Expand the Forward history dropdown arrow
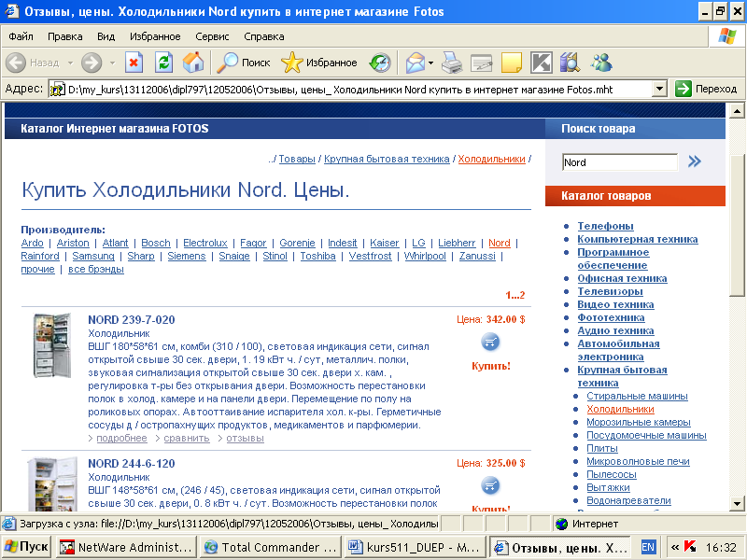Screen dimensions: 747x560 coord(112,63)
